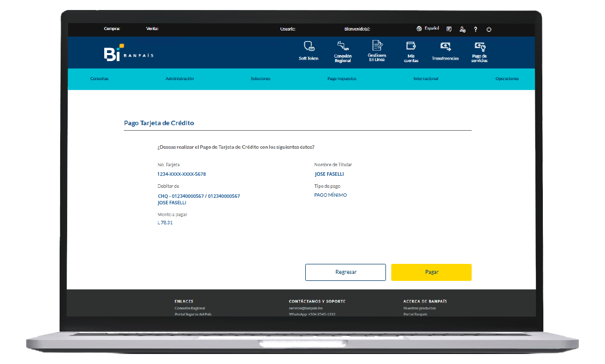Open the user profile icon

coord(462,29)
